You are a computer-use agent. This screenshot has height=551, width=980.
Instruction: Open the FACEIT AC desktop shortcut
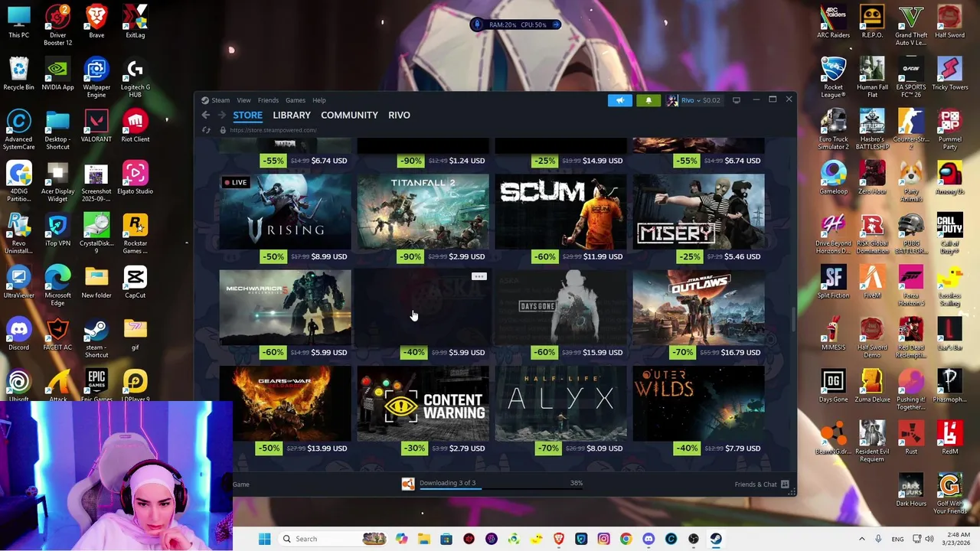57,334
